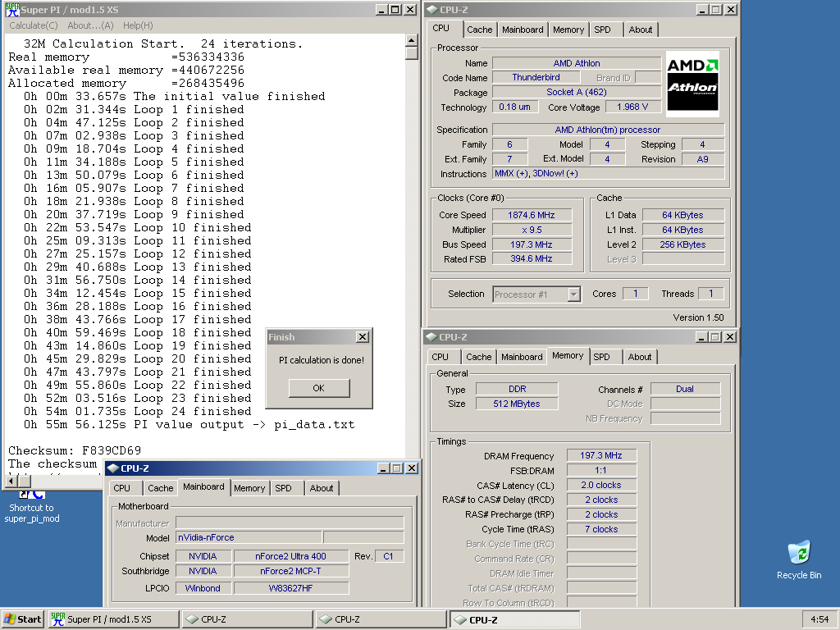Close the mainboard CPU-Z window
Viewport: 840px width, 630px height.
(x=412, y=468)
